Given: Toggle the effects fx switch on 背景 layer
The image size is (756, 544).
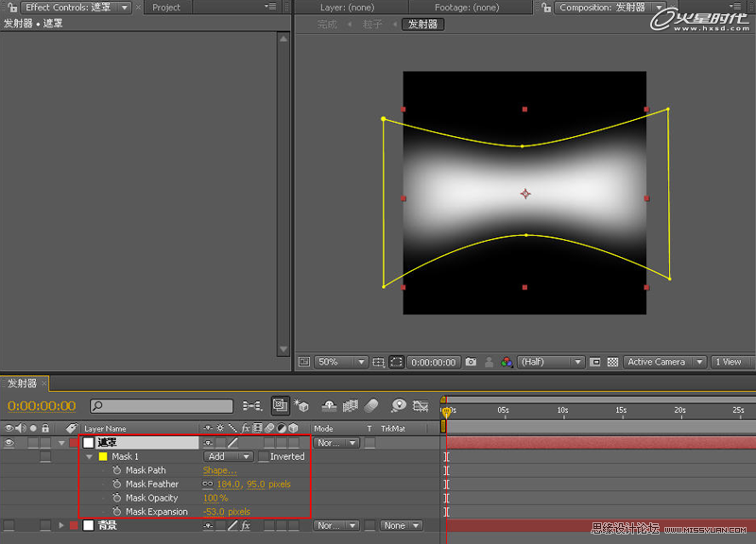Looking at the screenshot, I should [245, 525].
